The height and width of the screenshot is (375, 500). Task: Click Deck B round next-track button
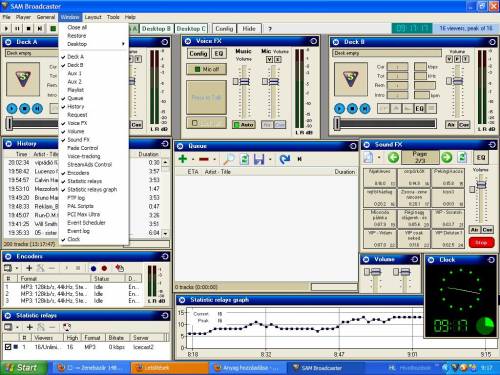365,108
